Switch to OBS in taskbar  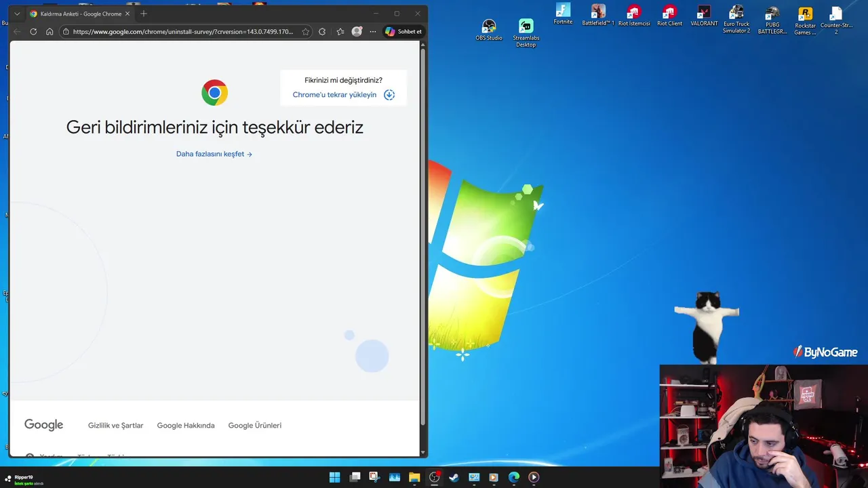coord(434,477)
